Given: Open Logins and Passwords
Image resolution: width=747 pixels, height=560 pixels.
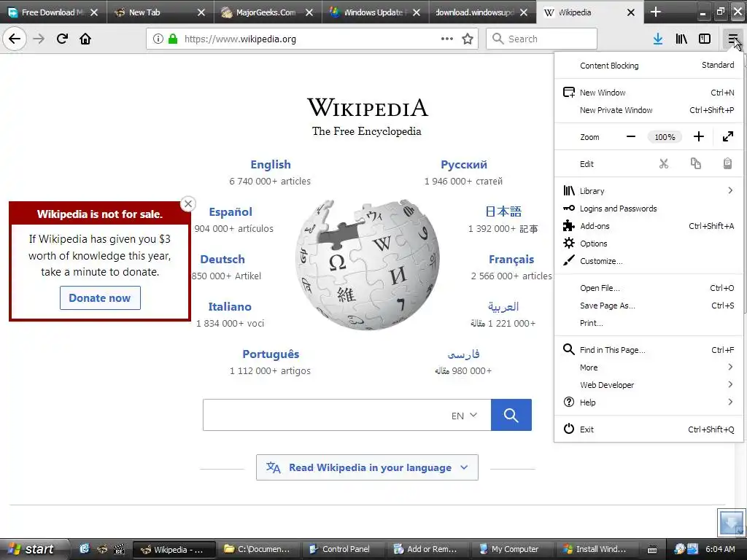Looking at the screenshot, I should coord(649,209).
